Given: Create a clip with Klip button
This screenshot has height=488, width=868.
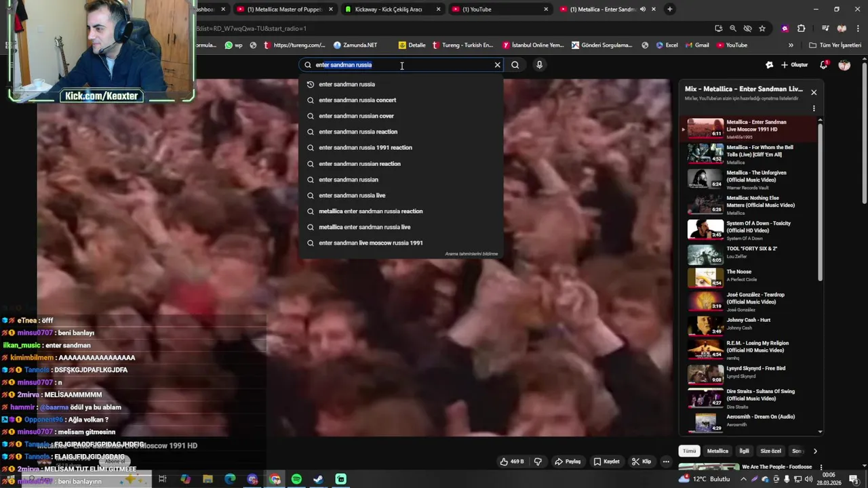Looking at the screenshot, I should coord(642,462).
